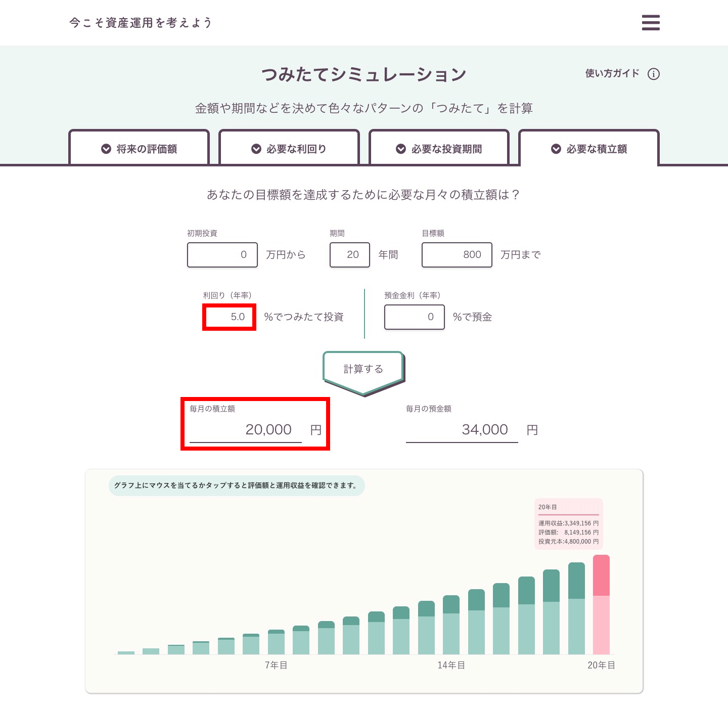Viewport: 728px width, 707px height.
Task: Click the 毎月の積立額 value 20,000
Action: 268,429
